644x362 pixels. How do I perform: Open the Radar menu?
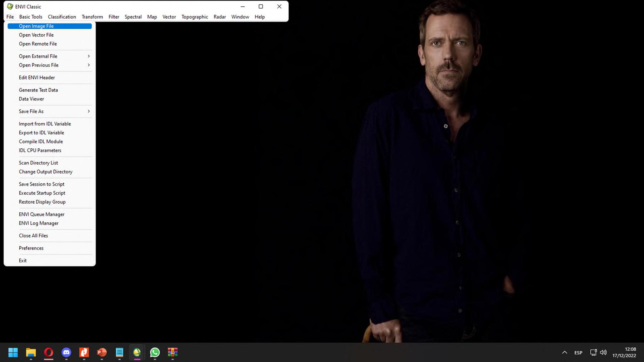pyautogui.click(x=220, y=17)
